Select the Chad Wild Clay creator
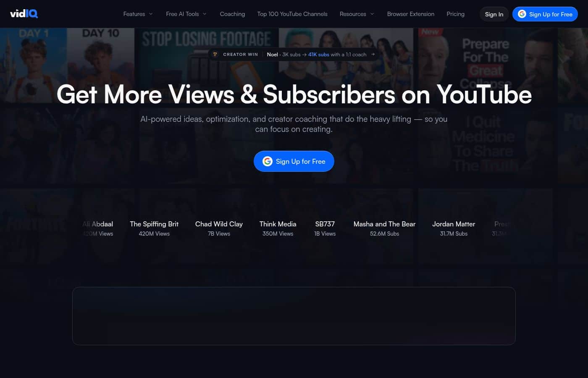The image size is (588, 378). coord(219,228)
